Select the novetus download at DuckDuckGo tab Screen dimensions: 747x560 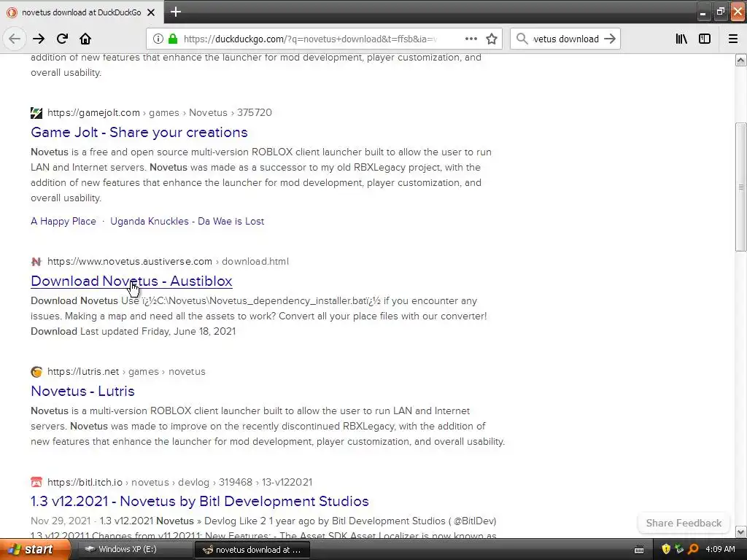click(x=81, y=12)
